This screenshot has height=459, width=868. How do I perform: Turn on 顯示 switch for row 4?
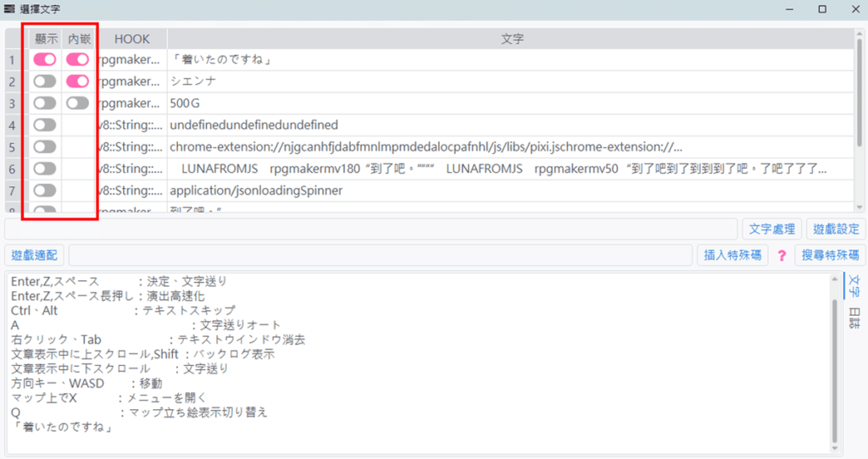point(44,124)
